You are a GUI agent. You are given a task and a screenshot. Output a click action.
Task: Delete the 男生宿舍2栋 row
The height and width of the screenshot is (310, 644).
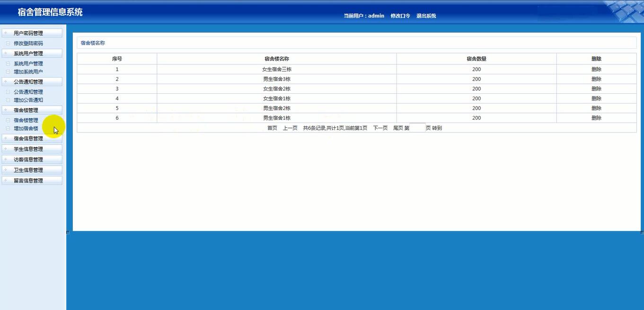pos(596,108)
